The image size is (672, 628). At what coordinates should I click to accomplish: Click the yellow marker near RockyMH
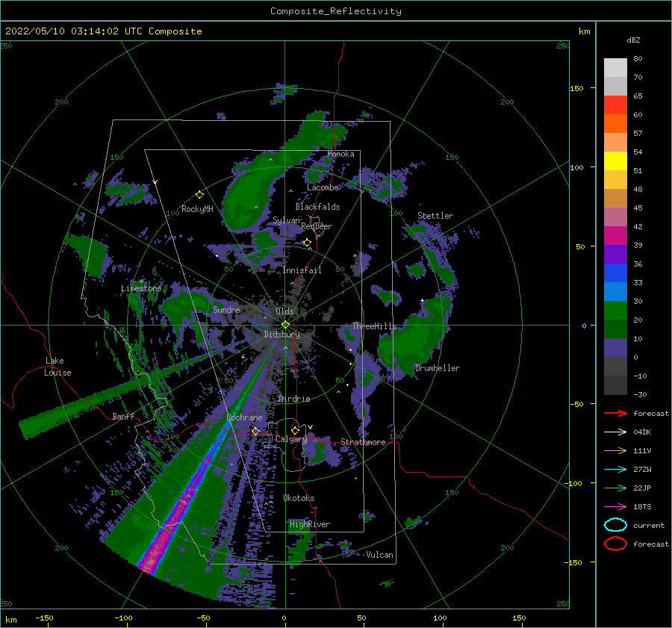pos(199,195)
